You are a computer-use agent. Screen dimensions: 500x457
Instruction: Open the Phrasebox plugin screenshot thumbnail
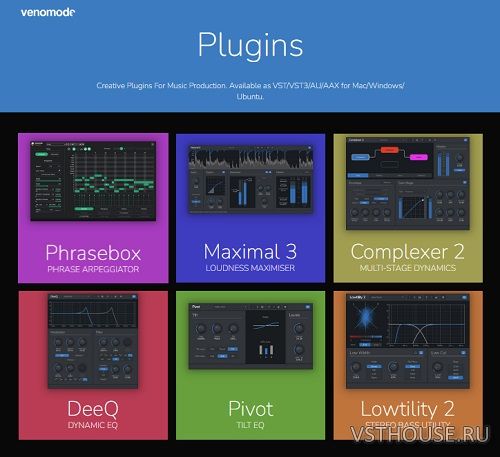93,181
